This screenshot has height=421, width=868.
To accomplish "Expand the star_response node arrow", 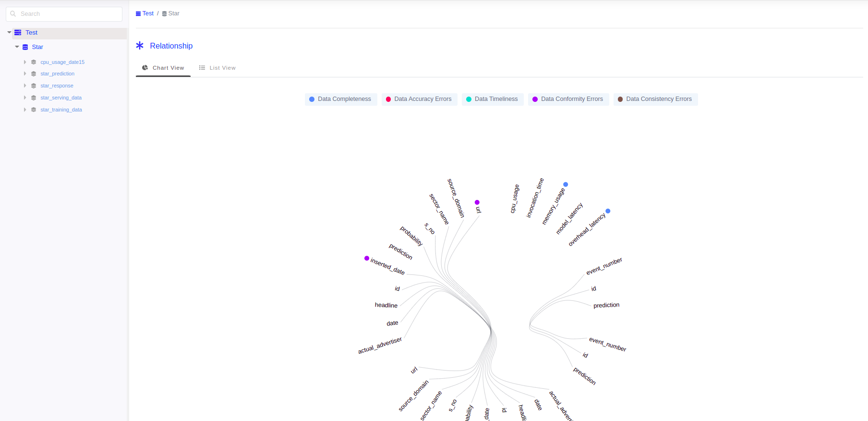I will coord(25,86).
